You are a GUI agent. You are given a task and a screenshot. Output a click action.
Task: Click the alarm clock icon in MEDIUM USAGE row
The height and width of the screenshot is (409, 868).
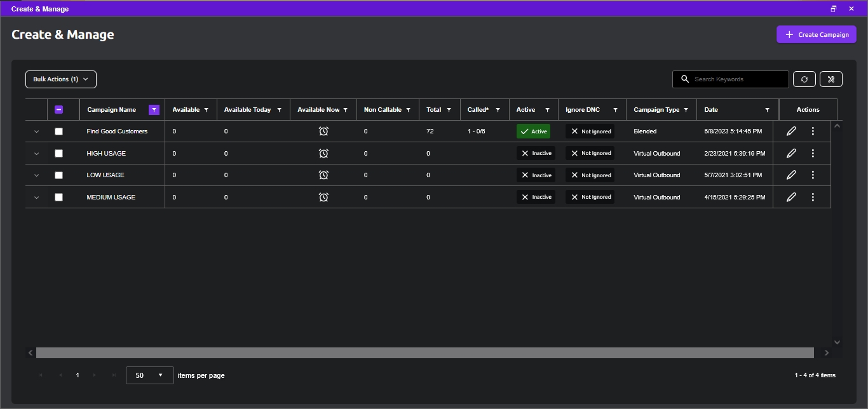(x=323, y=197)
